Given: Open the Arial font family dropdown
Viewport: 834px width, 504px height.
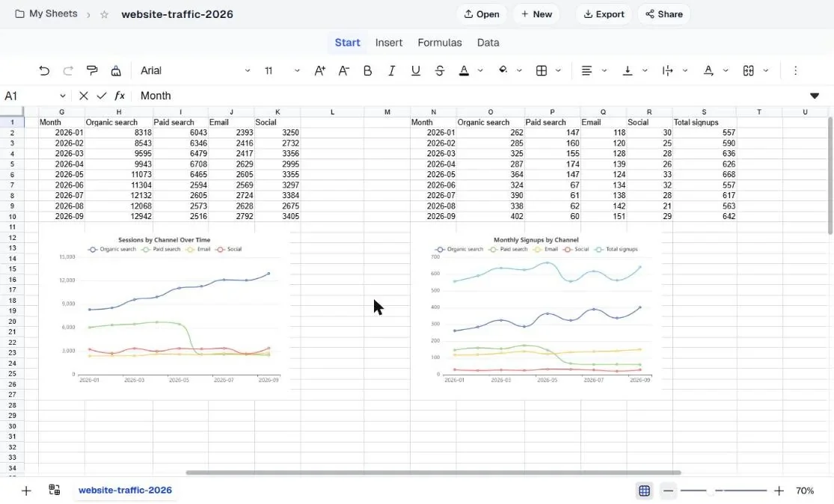Looking at the screenshot, I should [194, 71].
